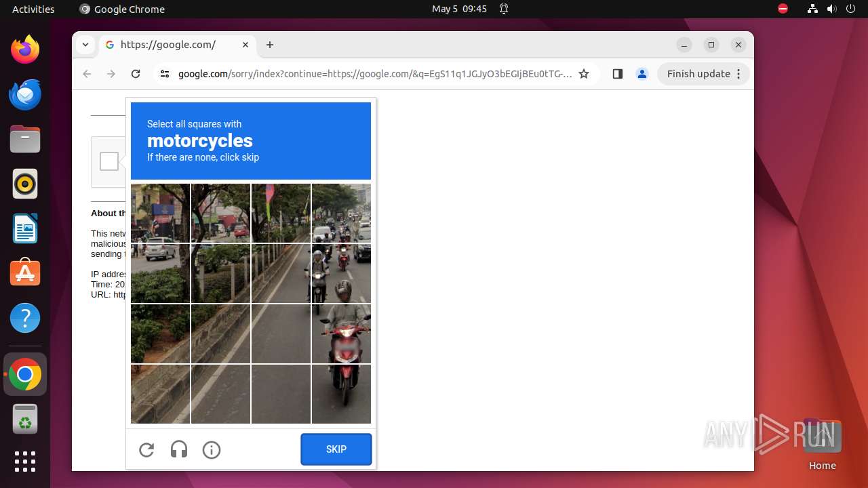Viewport: 868px width, 488px height.
Task: Select tile with red motorcycle front wheel
Action: click(342, 394)
